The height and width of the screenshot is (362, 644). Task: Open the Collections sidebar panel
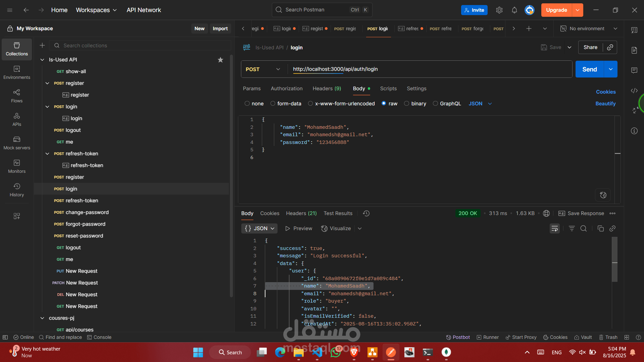click(17, 49)
